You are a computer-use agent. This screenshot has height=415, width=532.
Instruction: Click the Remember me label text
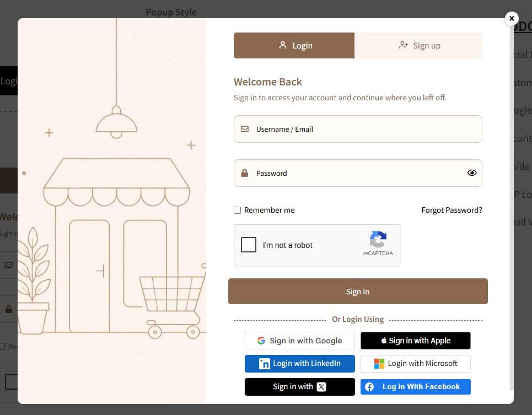(270, 210)
